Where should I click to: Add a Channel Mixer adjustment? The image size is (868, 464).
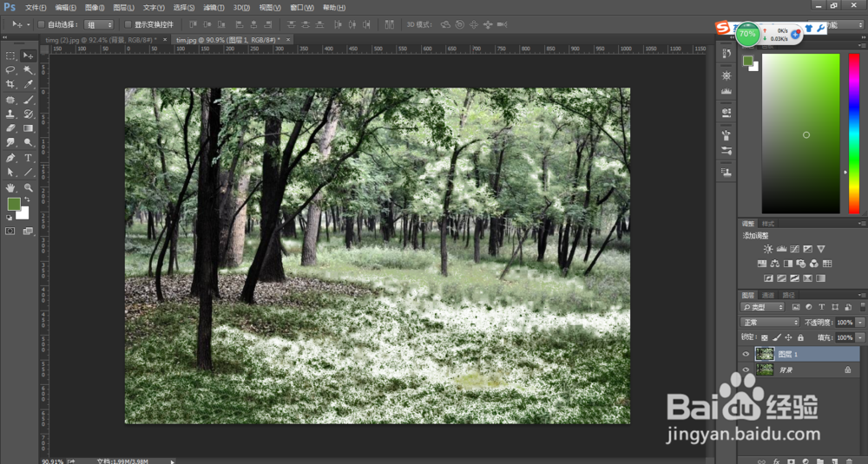814,264
